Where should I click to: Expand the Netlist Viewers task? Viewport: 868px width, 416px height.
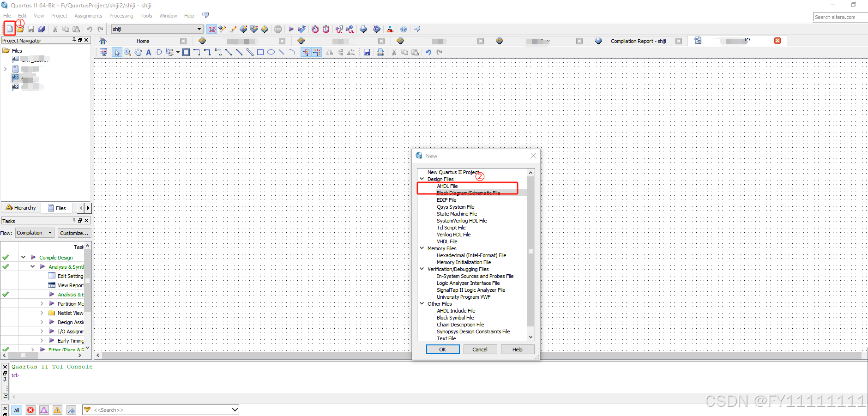tap(42, 313)
